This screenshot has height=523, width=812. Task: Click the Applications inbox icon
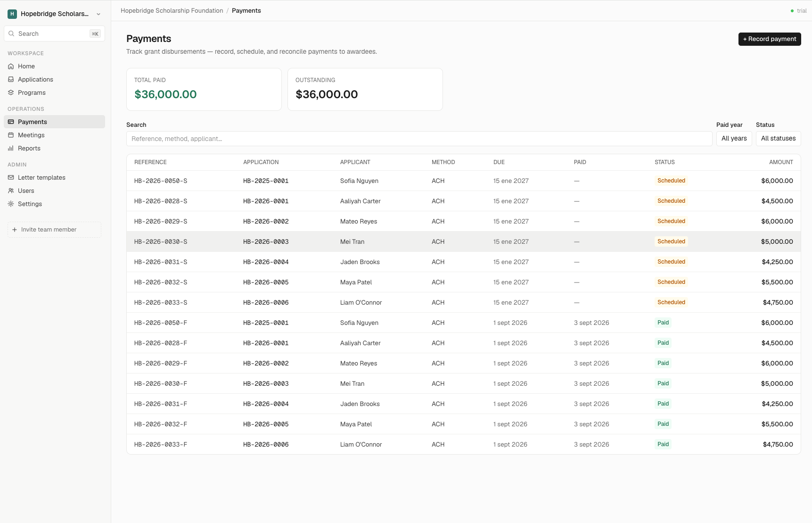(x=11, y=80)
